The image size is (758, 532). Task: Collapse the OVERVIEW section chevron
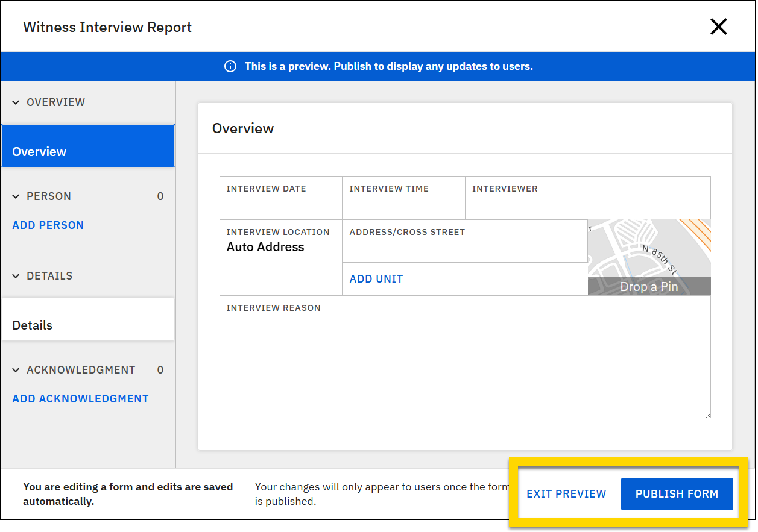pyautogui.click(x=16, y=102)
